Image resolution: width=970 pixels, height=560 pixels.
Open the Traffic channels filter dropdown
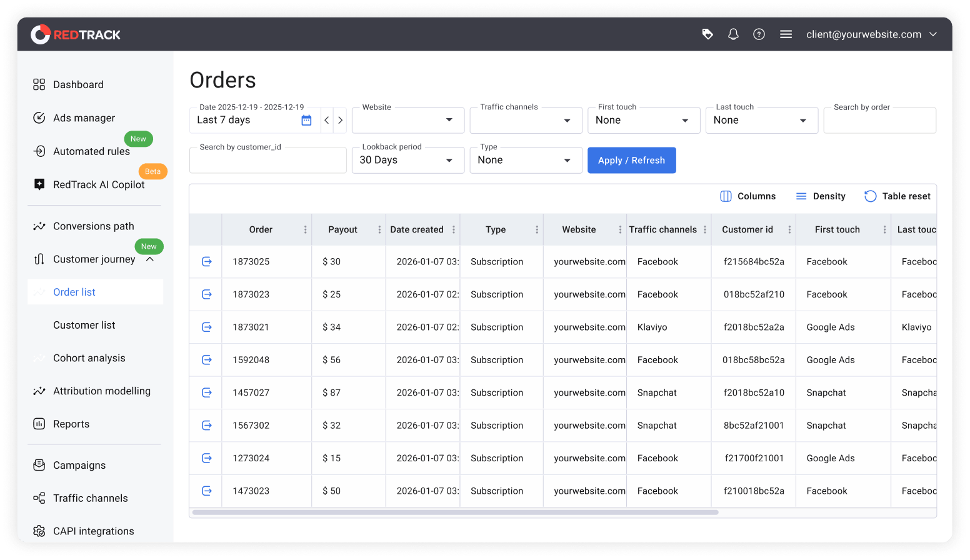[x=526, y=120]
